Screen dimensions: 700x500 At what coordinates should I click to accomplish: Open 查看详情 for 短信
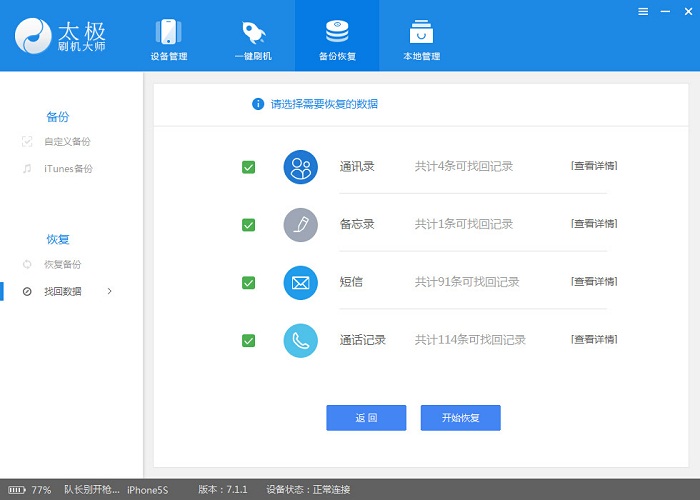coord(594,282)
